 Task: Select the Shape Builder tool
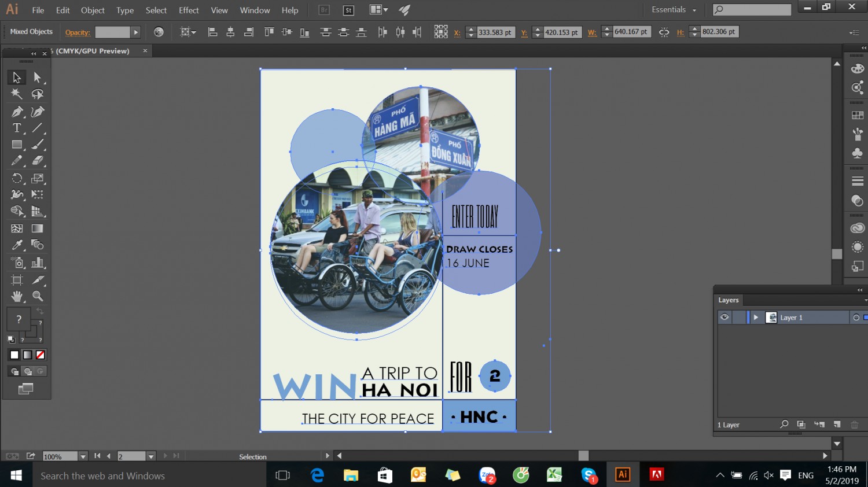pos(17,211)
